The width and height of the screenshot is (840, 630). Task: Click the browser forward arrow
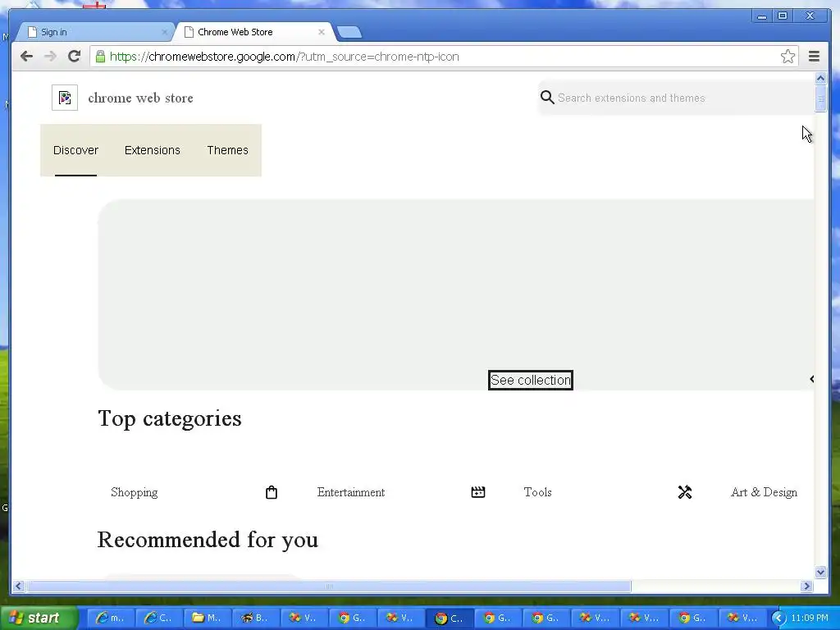(50, 57)
